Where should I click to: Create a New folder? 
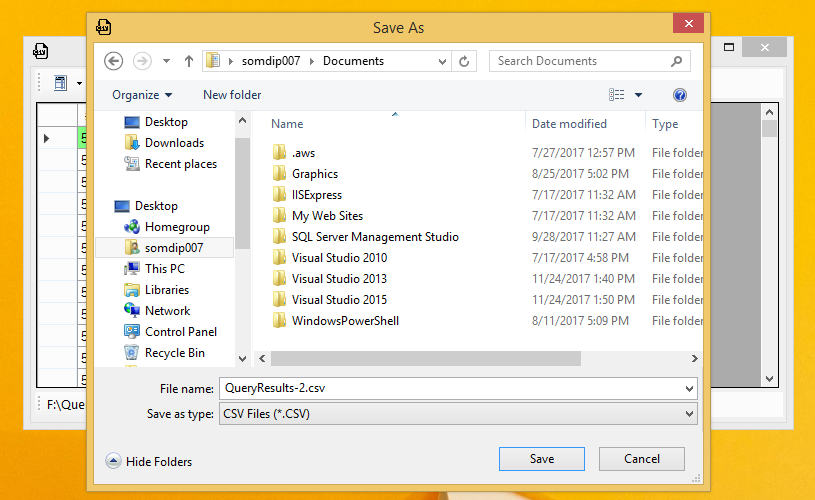232,95
